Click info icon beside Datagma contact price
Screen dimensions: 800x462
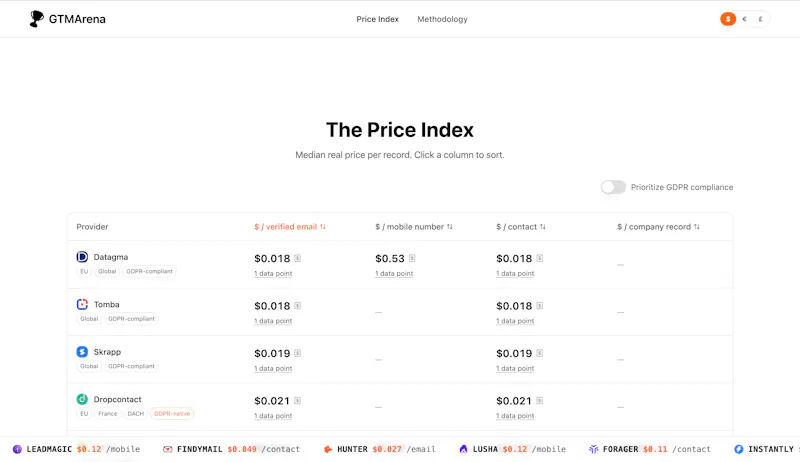point(539,258)
